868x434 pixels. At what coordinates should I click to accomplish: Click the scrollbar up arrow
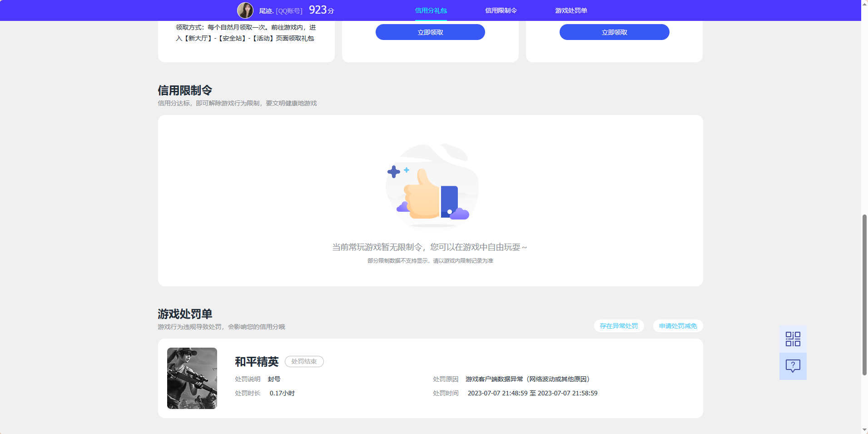pyautogui.click(x=864, y=4)
